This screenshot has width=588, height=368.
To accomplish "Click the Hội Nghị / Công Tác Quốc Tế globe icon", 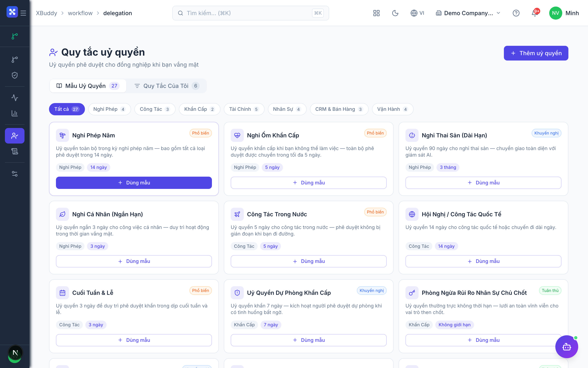I will tap(412, 214).
